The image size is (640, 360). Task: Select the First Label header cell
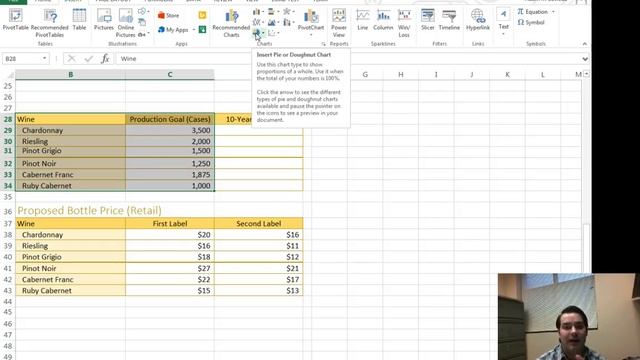[170, 224]
